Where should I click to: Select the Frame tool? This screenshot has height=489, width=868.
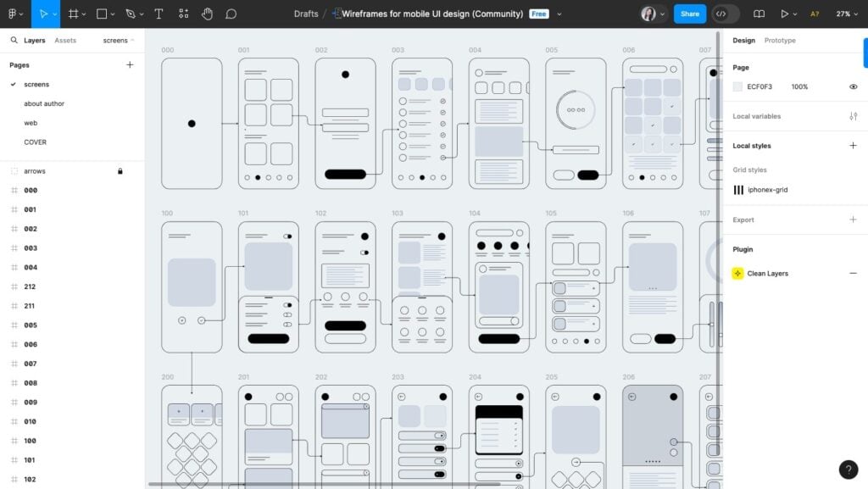pyautogui.click(x=73, y=14)
